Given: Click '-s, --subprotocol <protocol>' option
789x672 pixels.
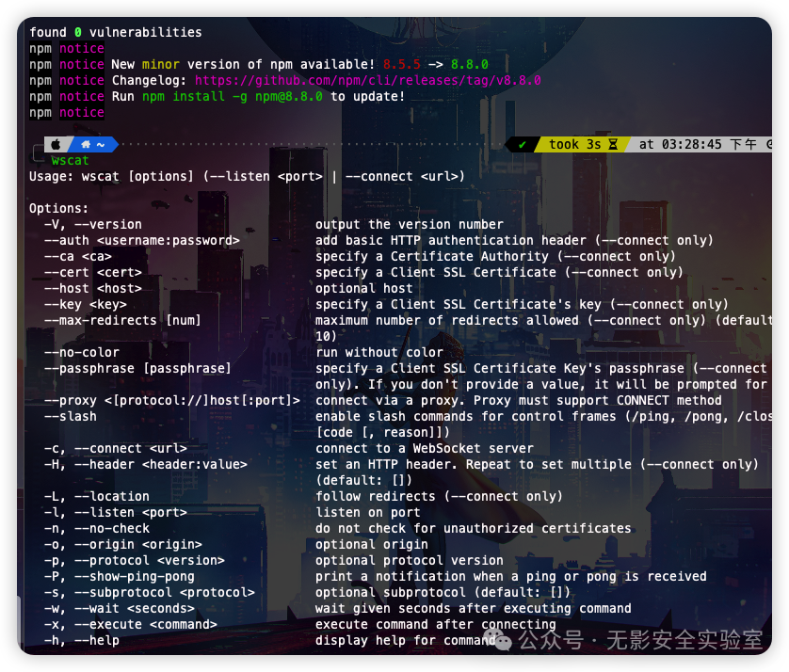Looking at the screenshot, I should [x=150, y=593].
